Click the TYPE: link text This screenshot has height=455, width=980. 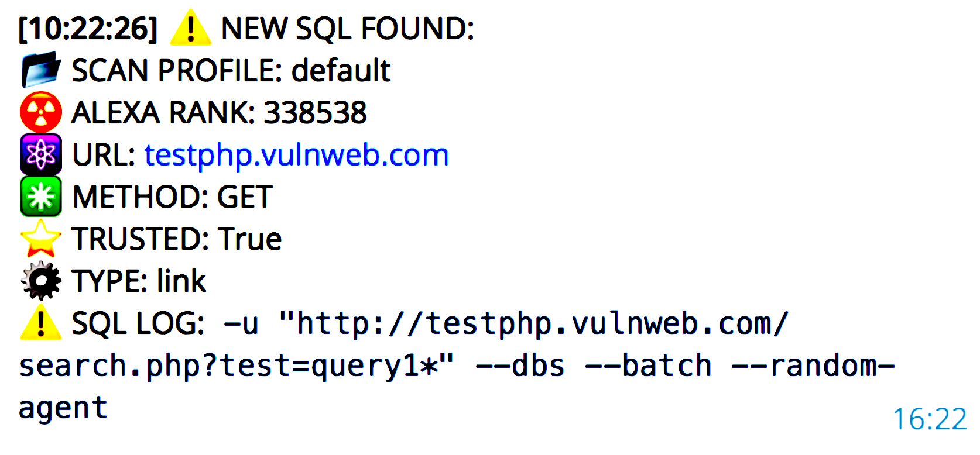click(x=139, y=281)
